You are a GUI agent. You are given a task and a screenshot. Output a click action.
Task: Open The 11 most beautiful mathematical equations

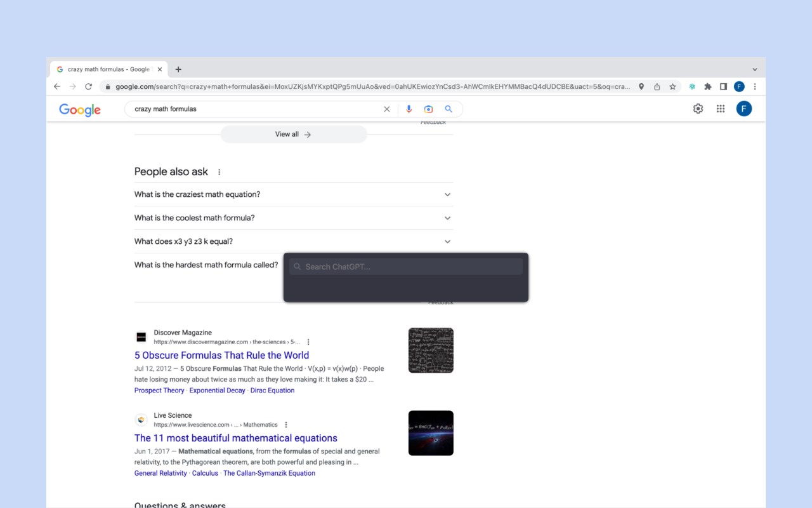[236, 438]
